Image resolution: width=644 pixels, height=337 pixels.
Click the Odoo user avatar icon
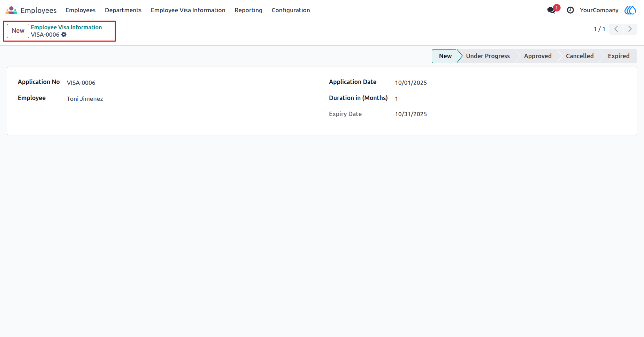click(x=630, y=10)
